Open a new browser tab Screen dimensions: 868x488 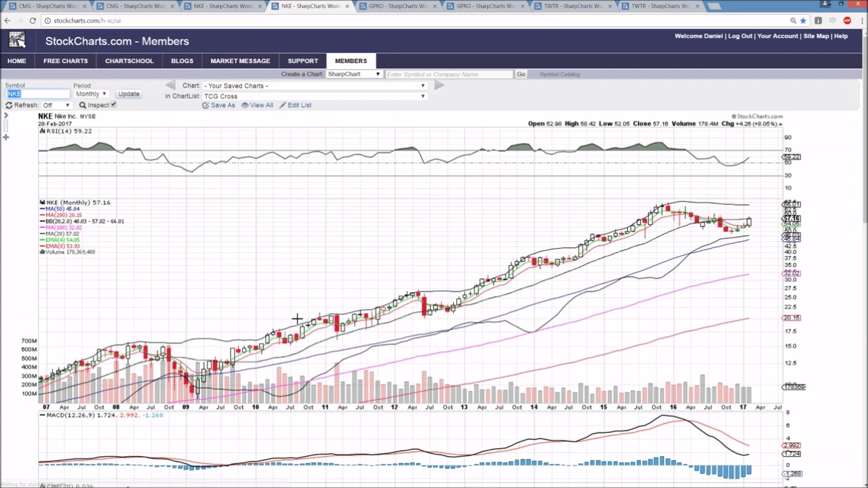click(x=713, y=6)
